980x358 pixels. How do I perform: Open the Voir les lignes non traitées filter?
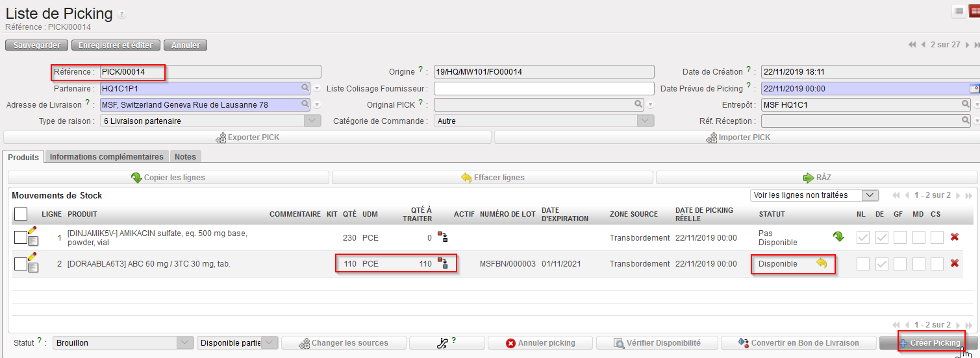click(x=870, y=195)
